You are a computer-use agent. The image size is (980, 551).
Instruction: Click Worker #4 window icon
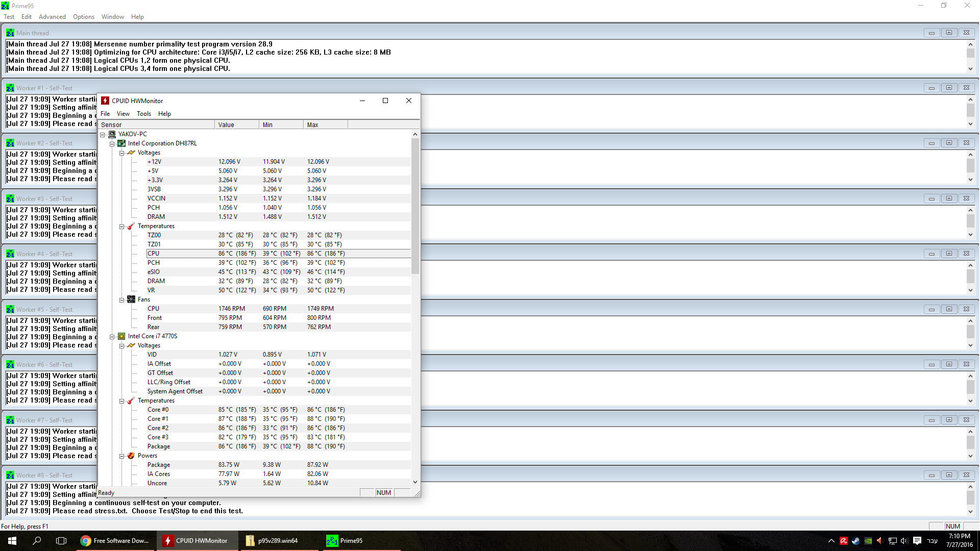[10, 254]
